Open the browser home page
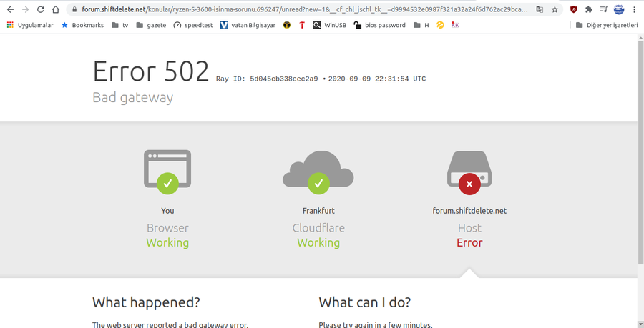 point(56,9)
